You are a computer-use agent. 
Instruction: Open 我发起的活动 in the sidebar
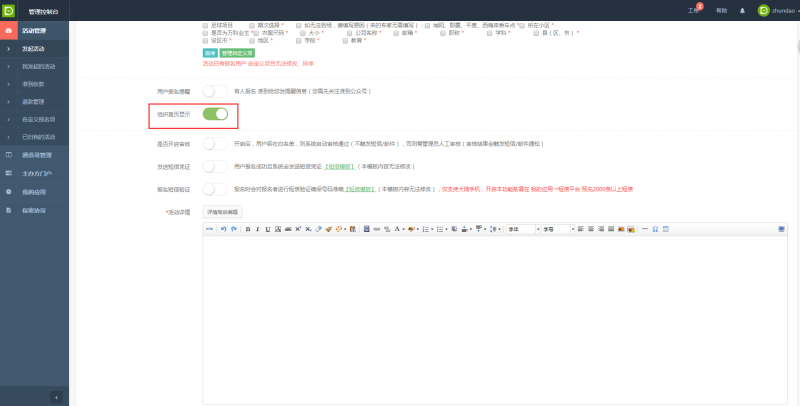click(x=39, y=66)
